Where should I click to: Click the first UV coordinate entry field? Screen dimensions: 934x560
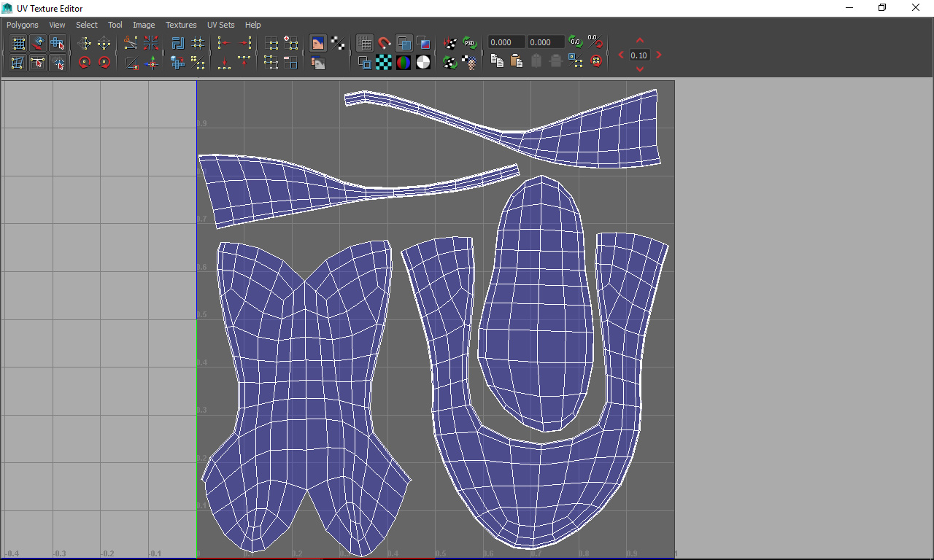506,42
